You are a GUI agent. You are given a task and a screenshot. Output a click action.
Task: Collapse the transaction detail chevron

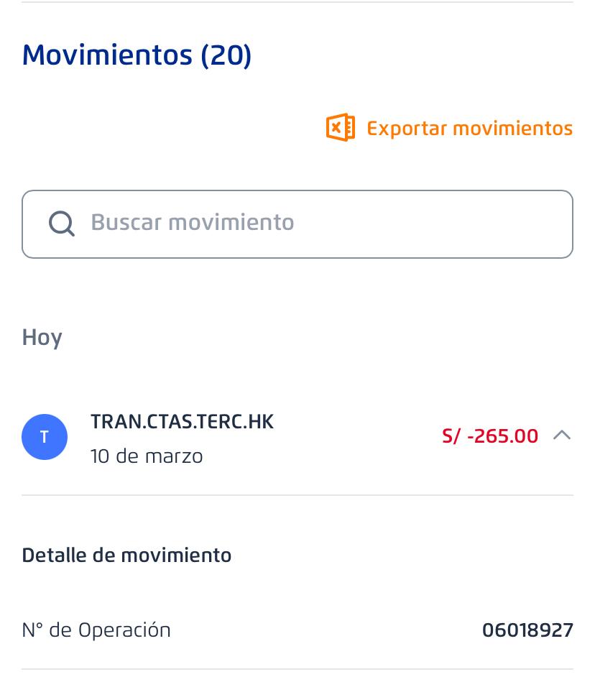pos(562,436)
